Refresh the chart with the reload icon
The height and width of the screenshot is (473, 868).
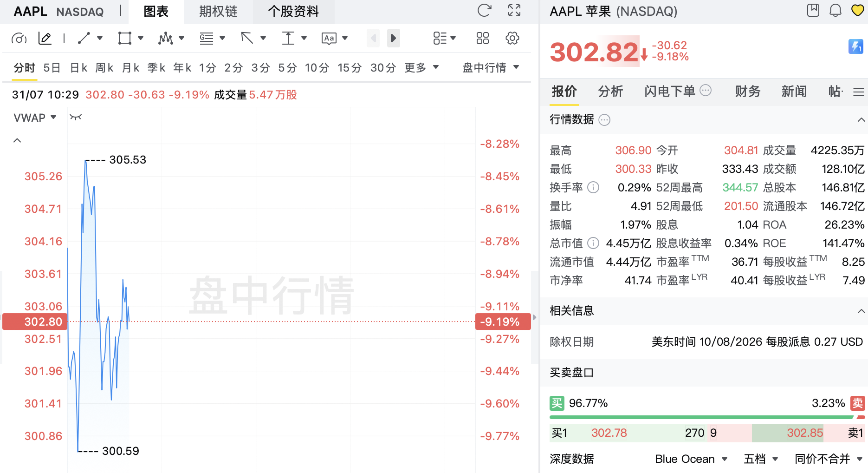pyautogui.click(x=484, y=11)
